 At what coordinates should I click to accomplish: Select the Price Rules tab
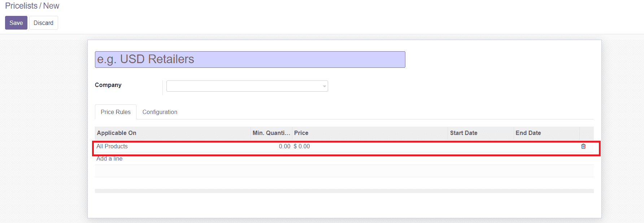click(x=116, y=112)
